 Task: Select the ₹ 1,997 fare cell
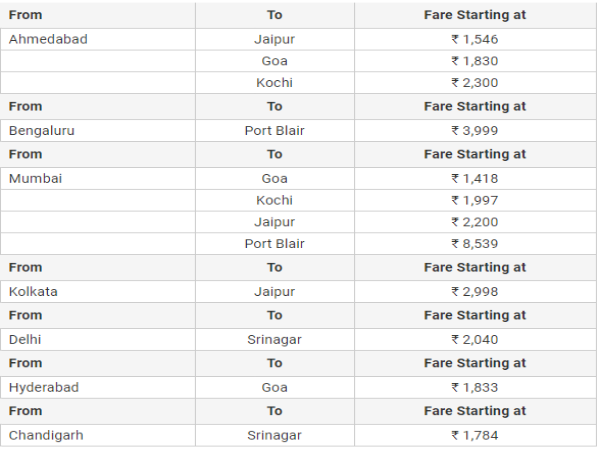coord(474,200)
